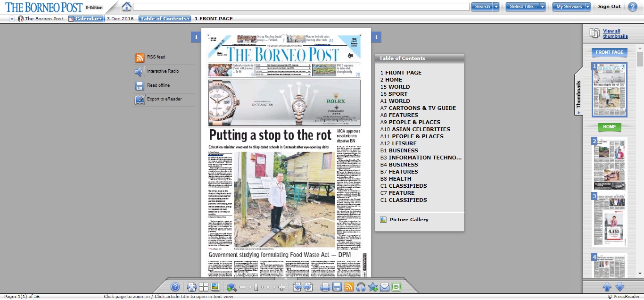Email this page via the envelope icon
Image resolution: width=644 pixels, height=300 pixels.
tap(385, 286)
